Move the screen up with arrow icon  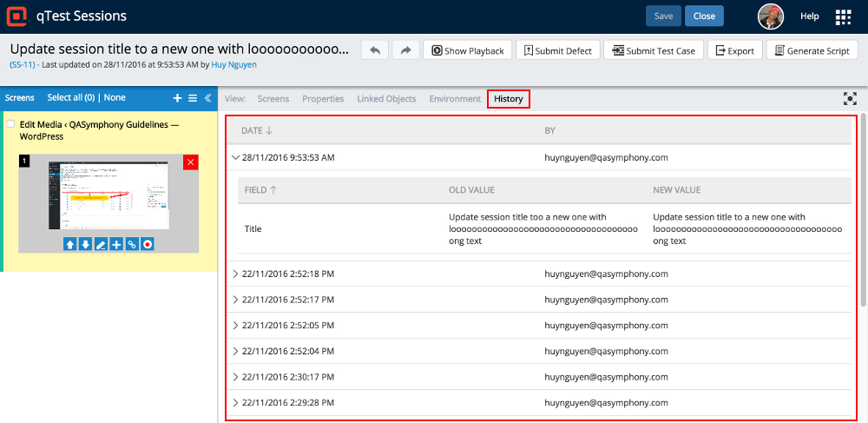(x=69, y=244)
